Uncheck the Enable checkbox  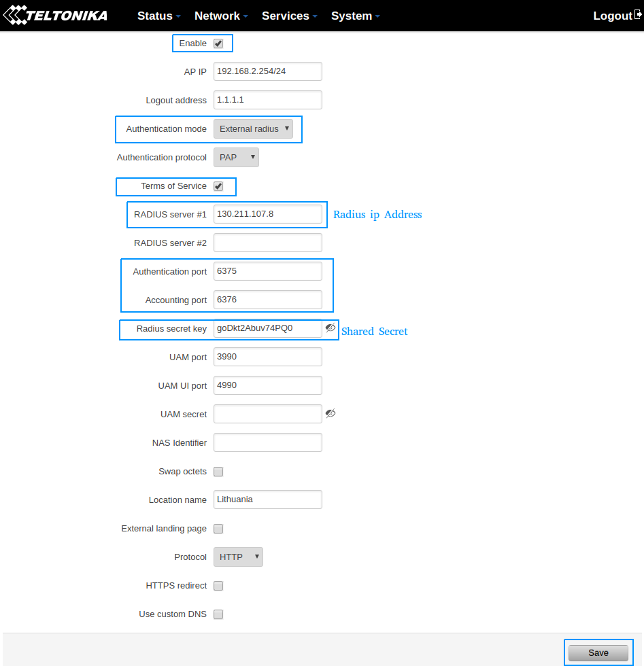pyautogui.click(x=218, y=43)
